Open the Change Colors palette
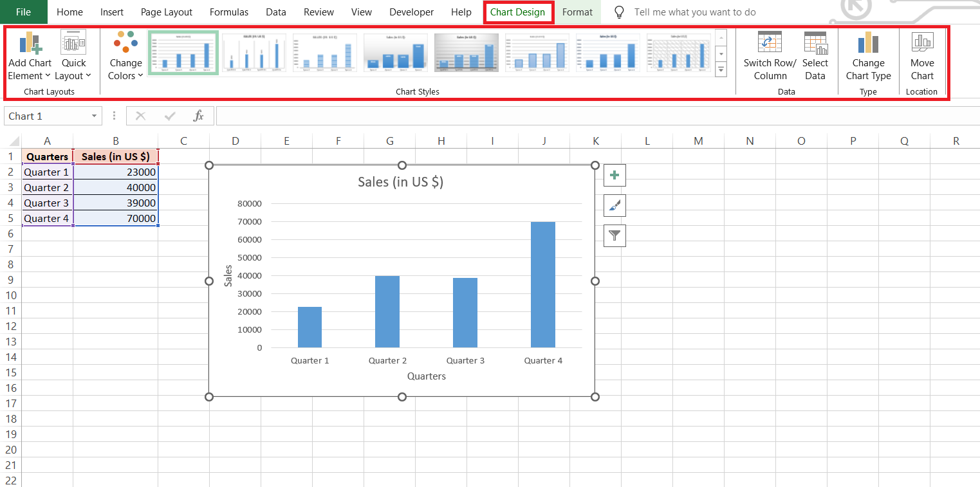The width and height of the screenshot is (980, 487). point(125,56)
